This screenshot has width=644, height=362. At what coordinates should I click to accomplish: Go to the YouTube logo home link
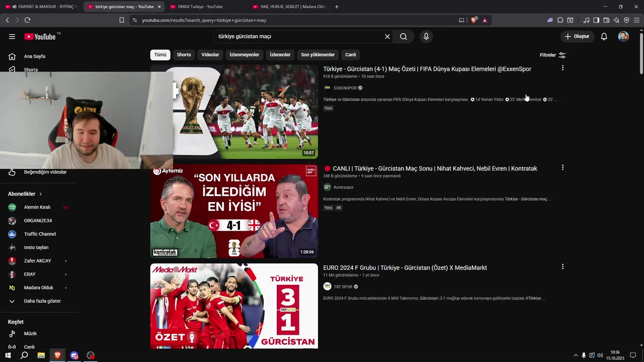coord(40,36)
